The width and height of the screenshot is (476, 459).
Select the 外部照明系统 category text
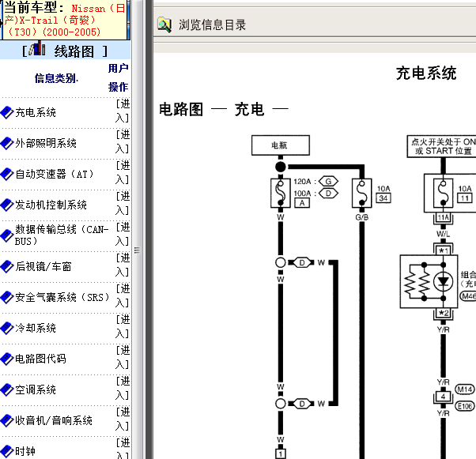click(x=46, y=143)
